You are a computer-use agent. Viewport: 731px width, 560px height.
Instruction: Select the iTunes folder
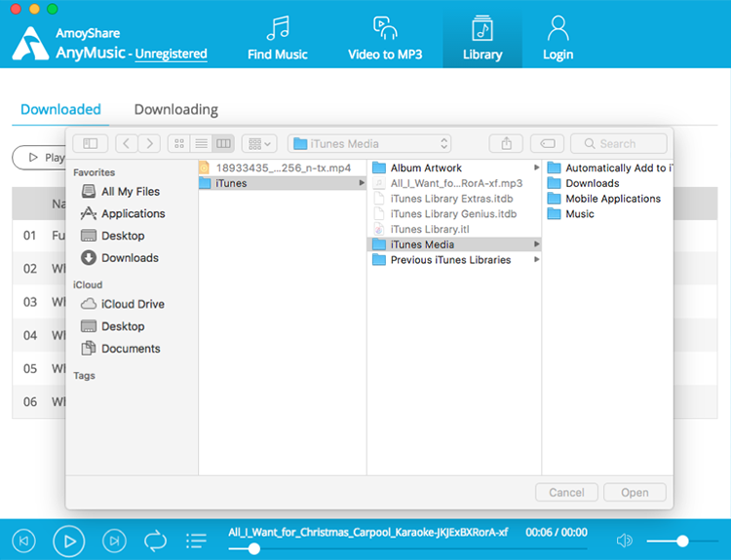pos(282,183)
